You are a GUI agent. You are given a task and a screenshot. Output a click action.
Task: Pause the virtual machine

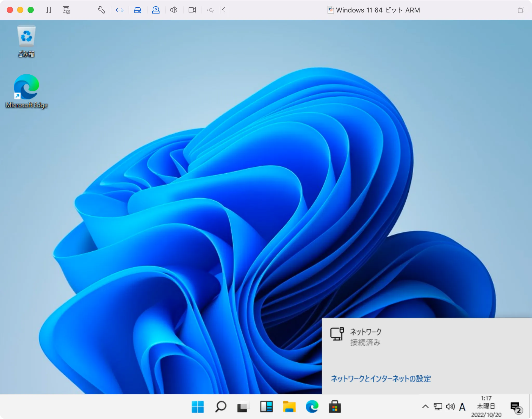(x=48, y=10)
